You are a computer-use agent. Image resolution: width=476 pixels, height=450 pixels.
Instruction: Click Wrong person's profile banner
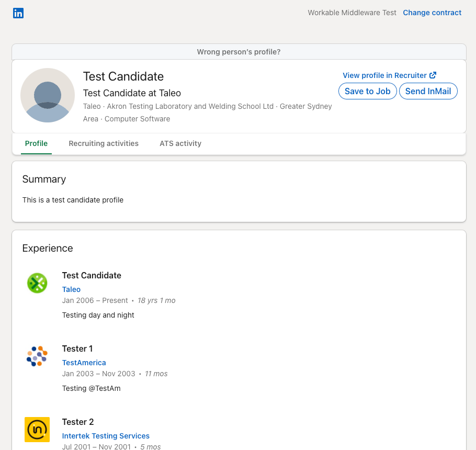coord(239,52)
